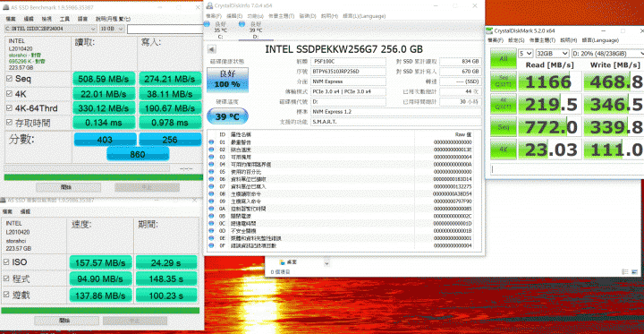Toggle the access time checkbox showing 0.134 ms
The width and height of the screenshot is (644, 334).
9,123
